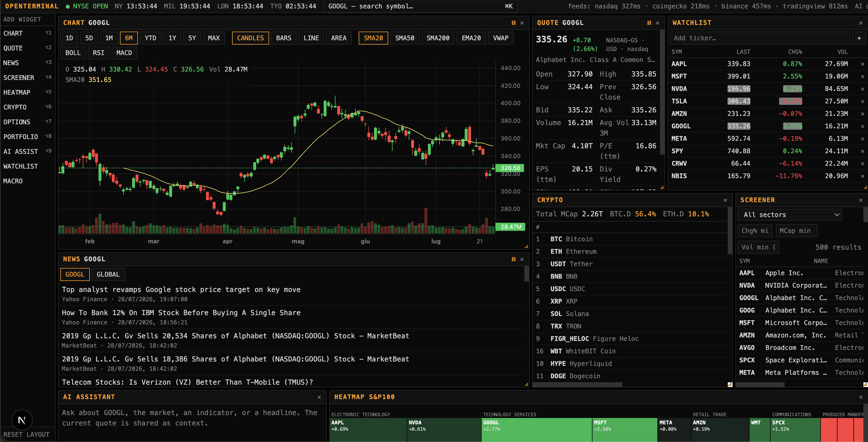Focus the GOOGL search symbol field
This screenshot has width=868, height=442.
click(420, 6)
